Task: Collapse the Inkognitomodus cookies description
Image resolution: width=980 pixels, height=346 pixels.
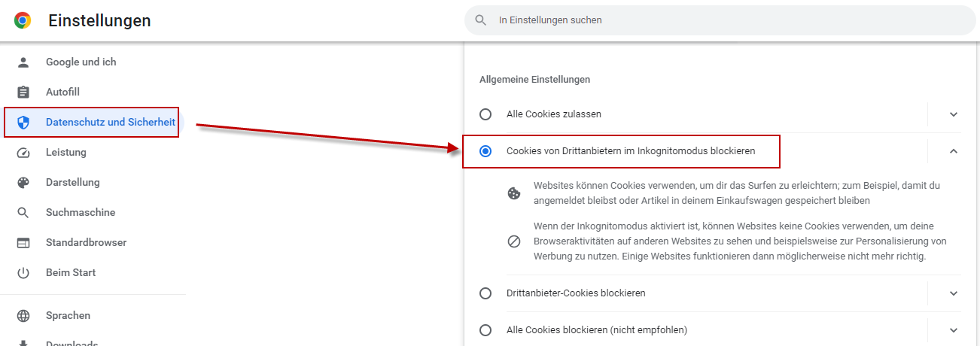Action: [x=954, y=151]
